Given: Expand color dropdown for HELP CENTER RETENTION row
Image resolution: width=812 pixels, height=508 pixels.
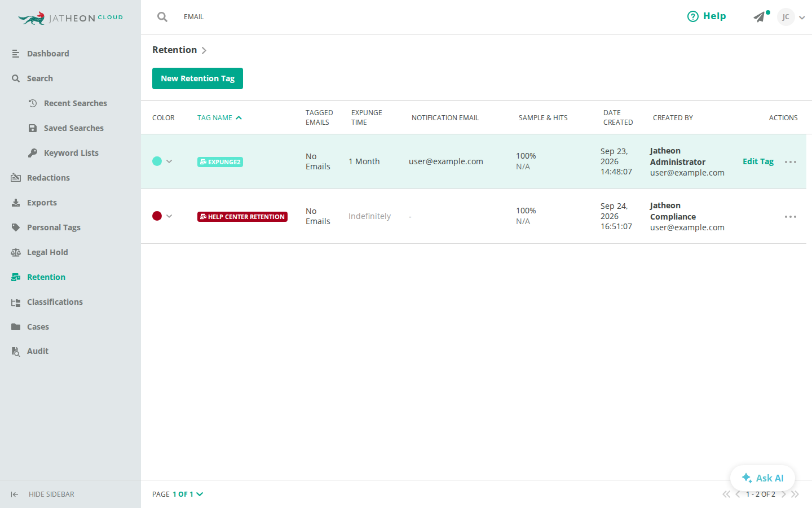Looking at the screenshot, I should (x=169, y=216).
